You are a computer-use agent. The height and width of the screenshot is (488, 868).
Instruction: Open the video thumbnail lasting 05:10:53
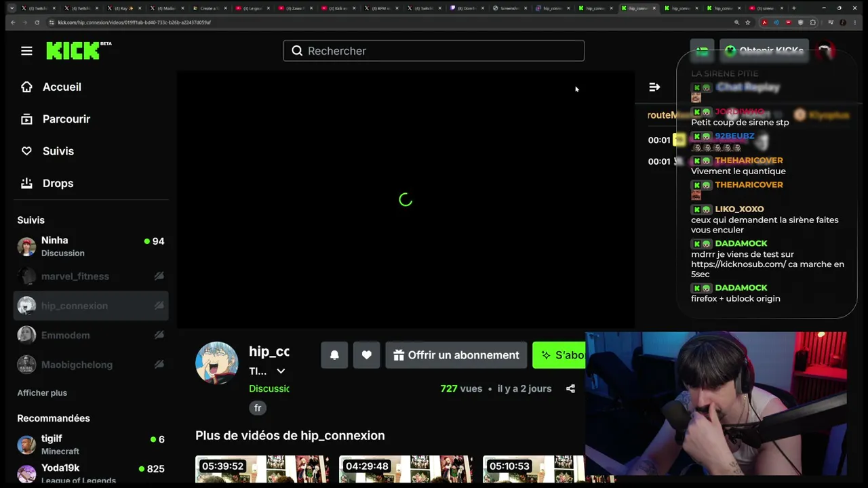pos(534,470)
